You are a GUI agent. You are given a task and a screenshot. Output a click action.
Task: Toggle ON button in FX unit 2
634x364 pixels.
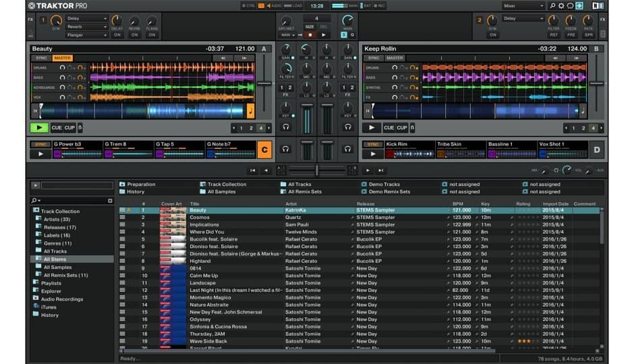click(492, 35)
